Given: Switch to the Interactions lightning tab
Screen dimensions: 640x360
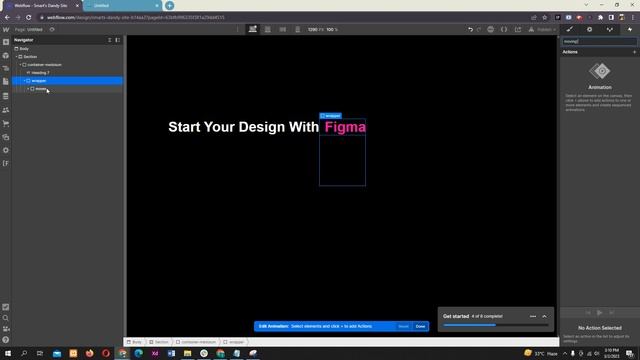Looking at the screenshot, I should click(630, 29).
